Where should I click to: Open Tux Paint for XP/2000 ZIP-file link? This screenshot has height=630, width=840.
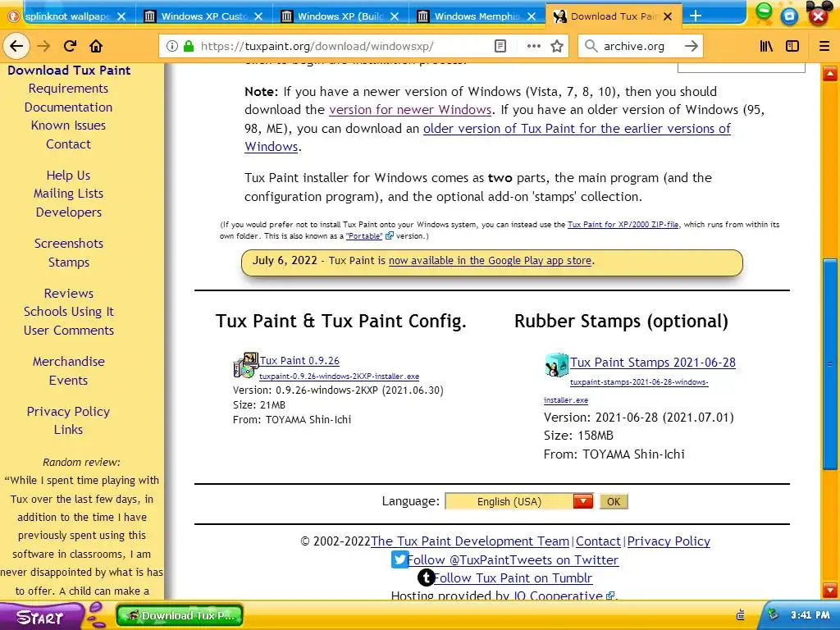pos(623,225)
